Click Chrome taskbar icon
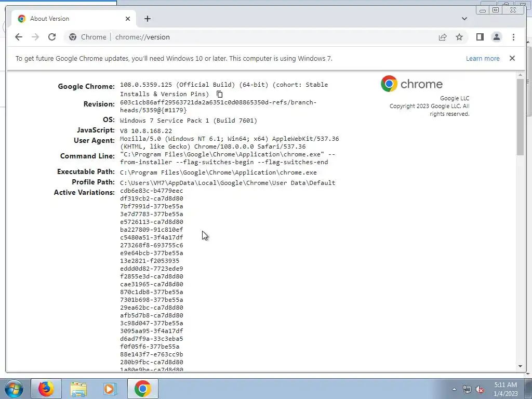This screenshot has height=399, width=532. click(x=142, y=389)
